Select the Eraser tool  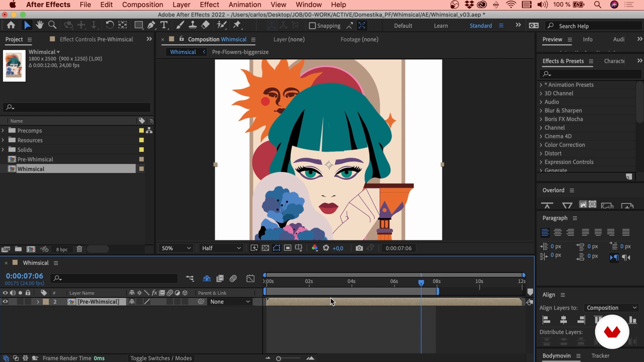coord(205,25)
